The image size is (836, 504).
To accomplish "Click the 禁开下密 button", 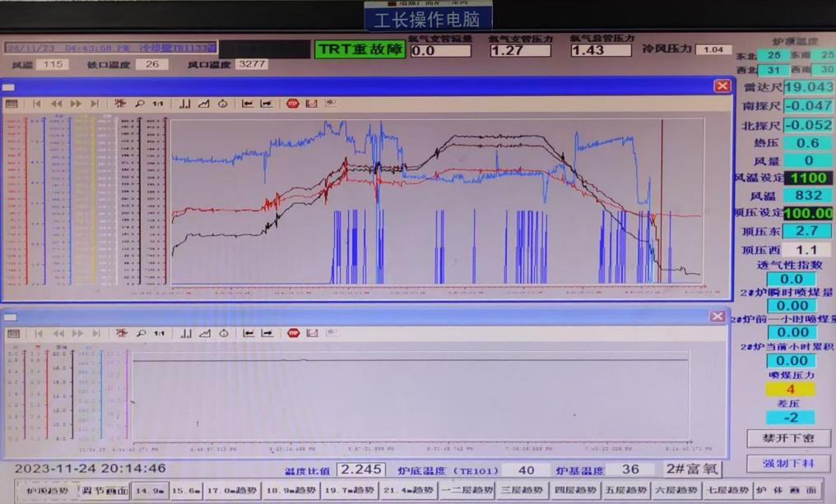I will (x=788, y=438).
